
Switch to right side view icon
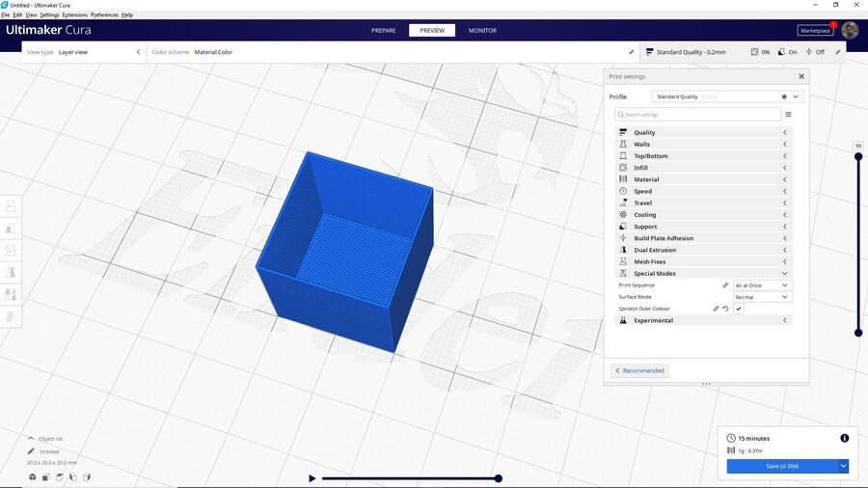point(87,477)
